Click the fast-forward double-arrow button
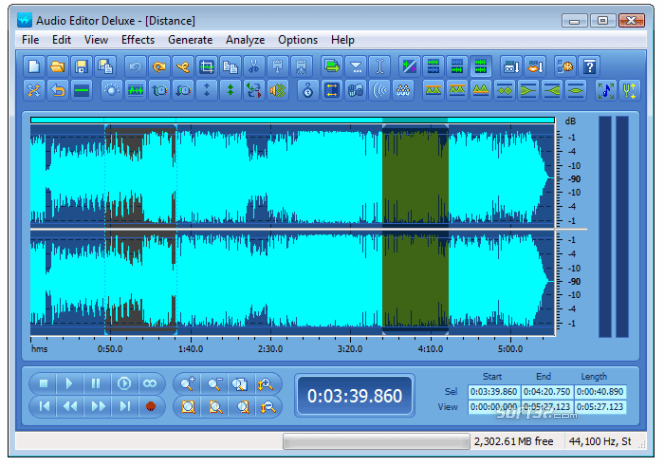 coord(98,407)
